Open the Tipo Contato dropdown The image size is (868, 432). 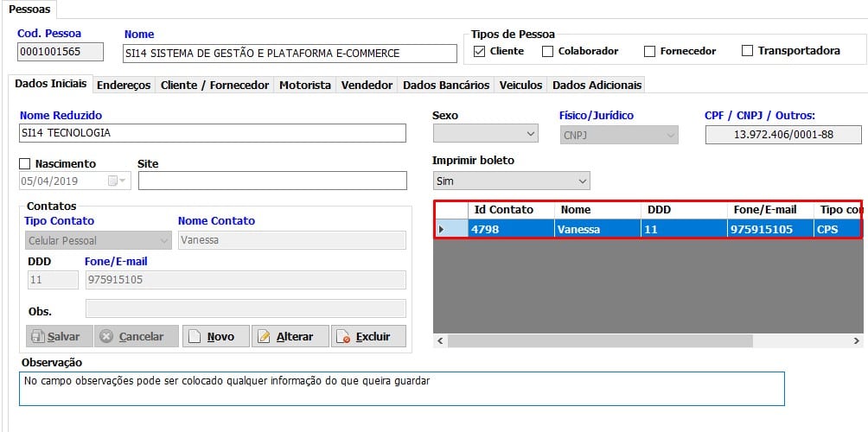coord(98,240)
